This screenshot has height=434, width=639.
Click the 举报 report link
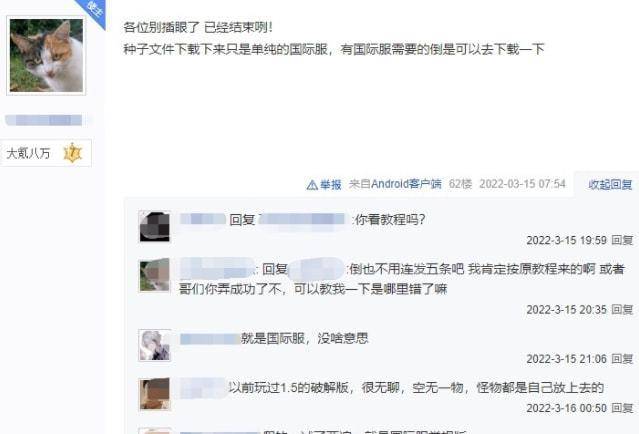coord(331,185)
